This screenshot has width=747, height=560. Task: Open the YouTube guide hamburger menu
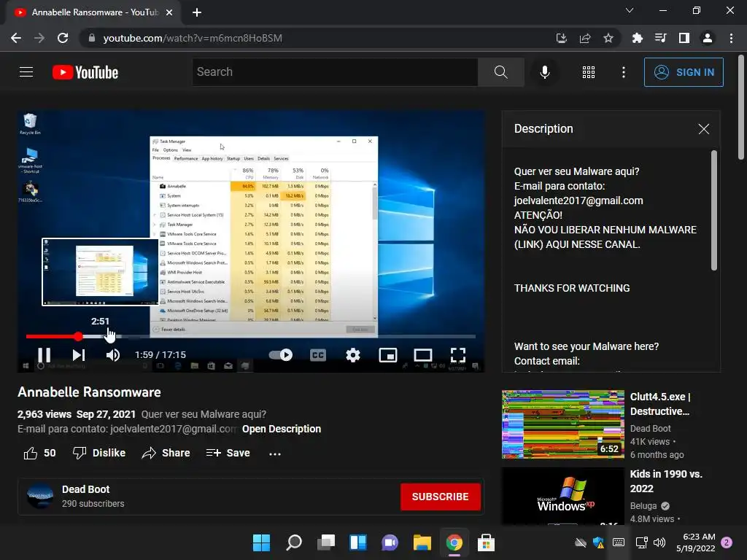[26, 72]
